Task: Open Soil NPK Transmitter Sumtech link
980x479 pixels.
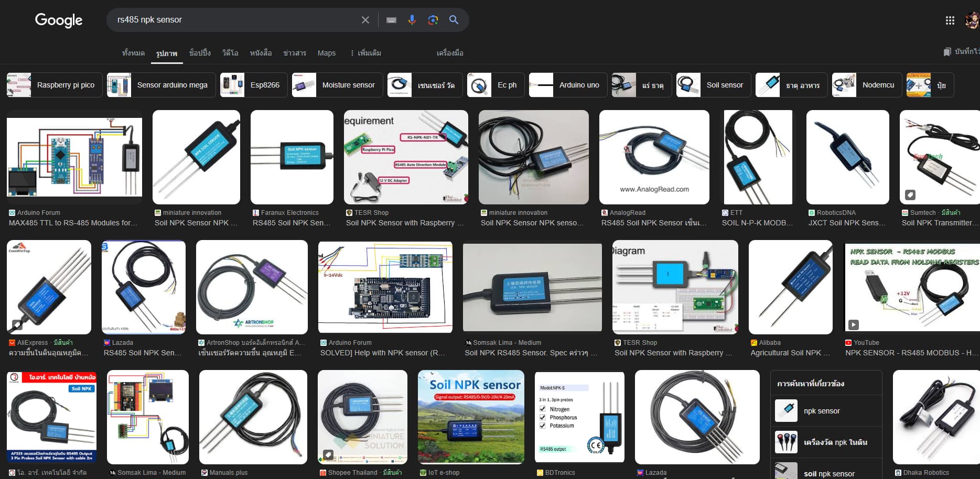Action: click(x=940, y=223)
